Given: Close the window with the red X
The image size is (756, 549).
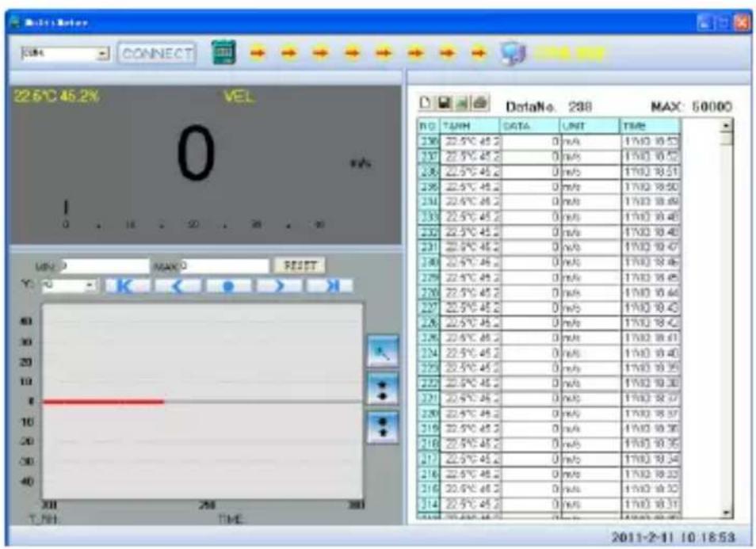Looking at the screenshot, I should click(x=741, y=22).
